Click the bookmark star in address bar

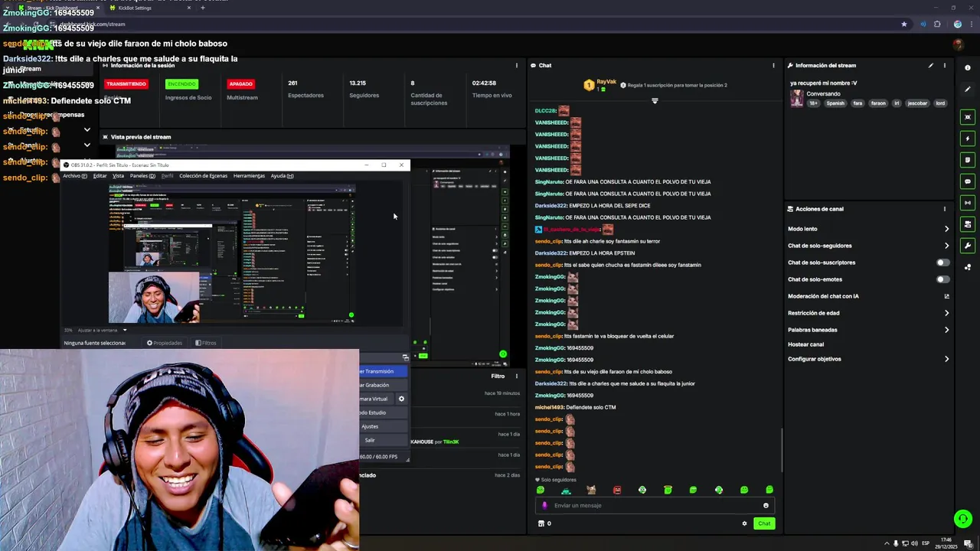point(904,24)
